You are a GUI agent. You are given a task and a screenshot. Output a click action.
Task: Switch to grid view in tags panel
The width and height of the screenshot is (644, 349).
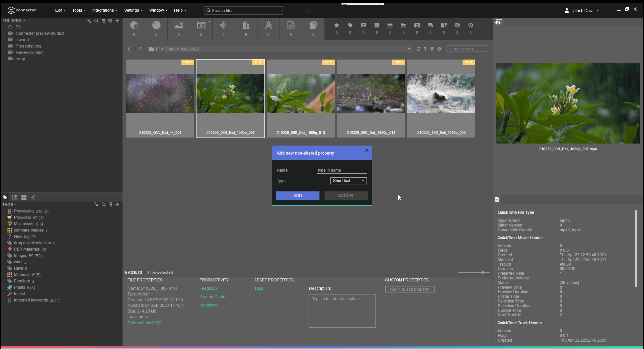pos(24,197)
